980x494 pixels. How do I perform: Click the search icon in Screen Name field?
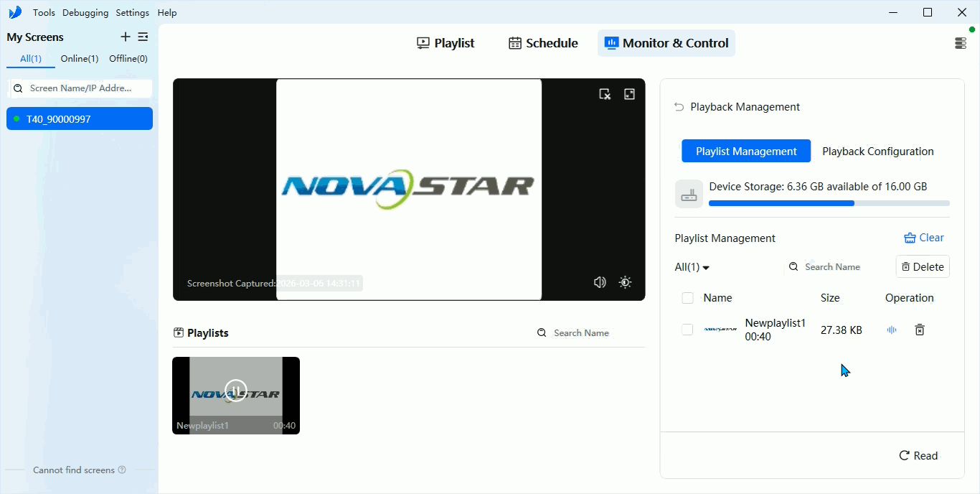(x=19, y=88)
